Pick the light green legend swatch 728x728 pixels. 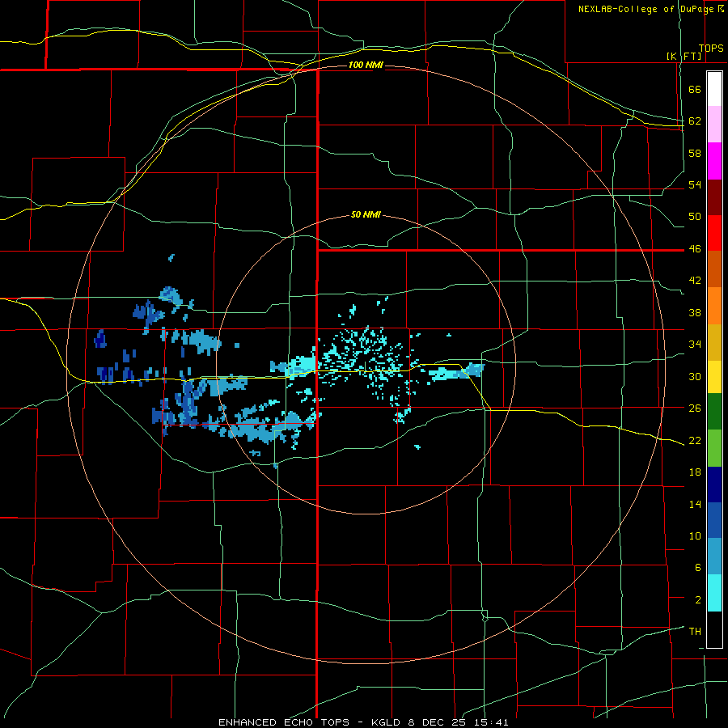coord(714,448)
